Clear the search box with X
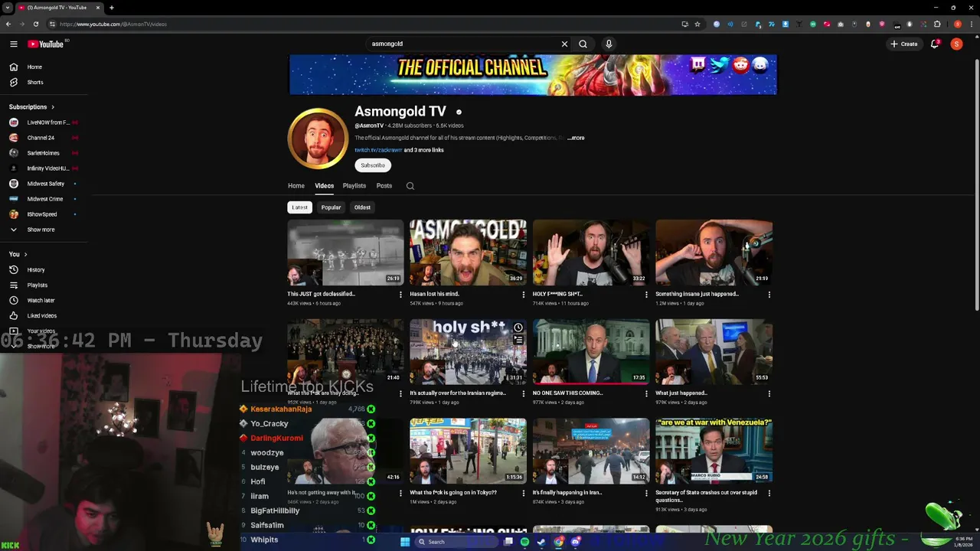Viewport: 980px width, 551px height. tap(565, 44)
